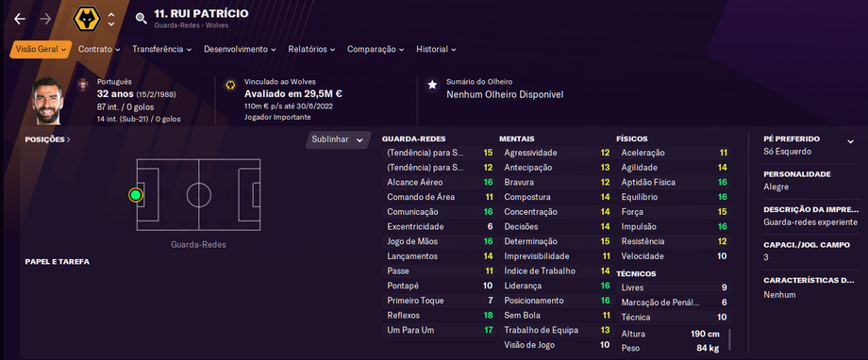Viewport: 868px width, 360px height.
Task: Open the Posições link
Action: click(47, 139)
